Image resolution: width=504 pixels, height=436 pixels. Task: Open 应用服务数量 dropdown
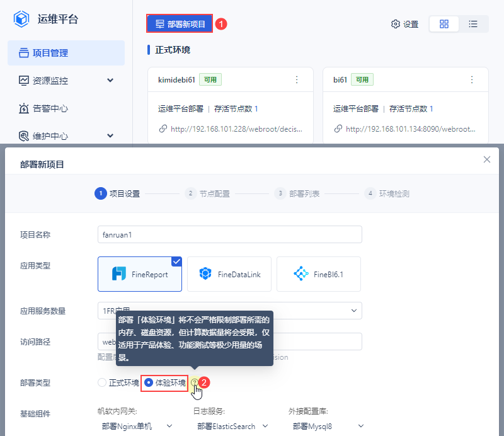point(230,311)
